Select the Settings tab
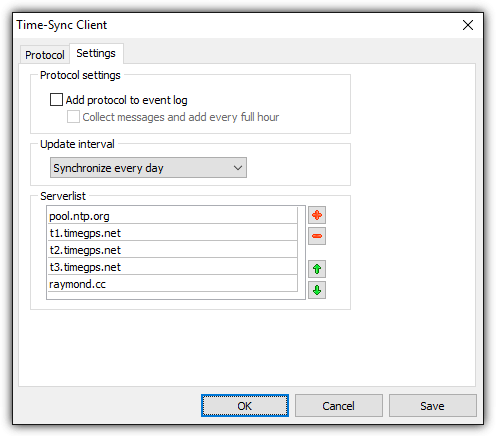 pos(96,53)
